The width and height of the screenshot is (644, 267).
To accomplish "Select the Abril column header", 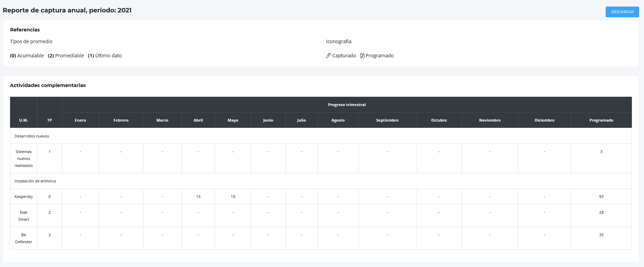I will [198, 120].
